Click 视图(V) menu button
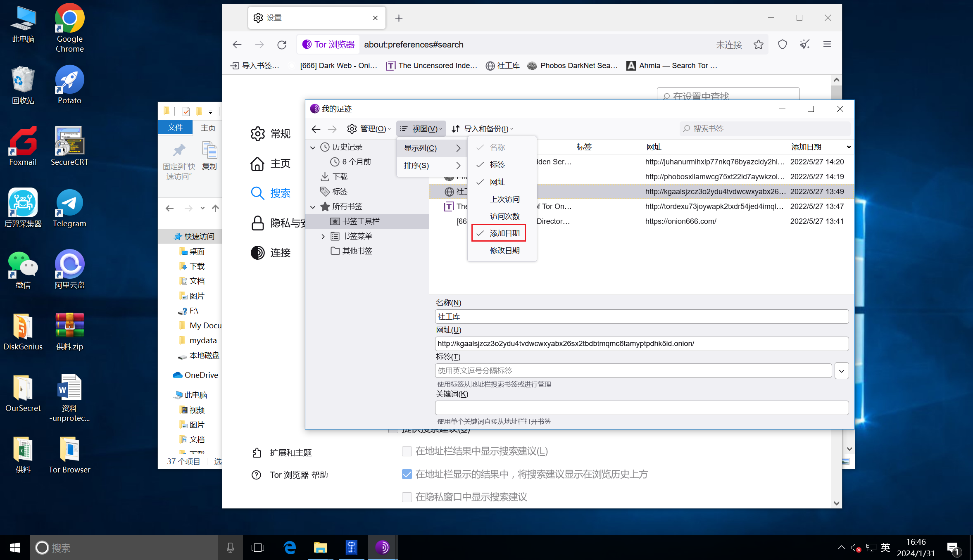This screenshot has height=560, width=973. (x=421, y=129)
